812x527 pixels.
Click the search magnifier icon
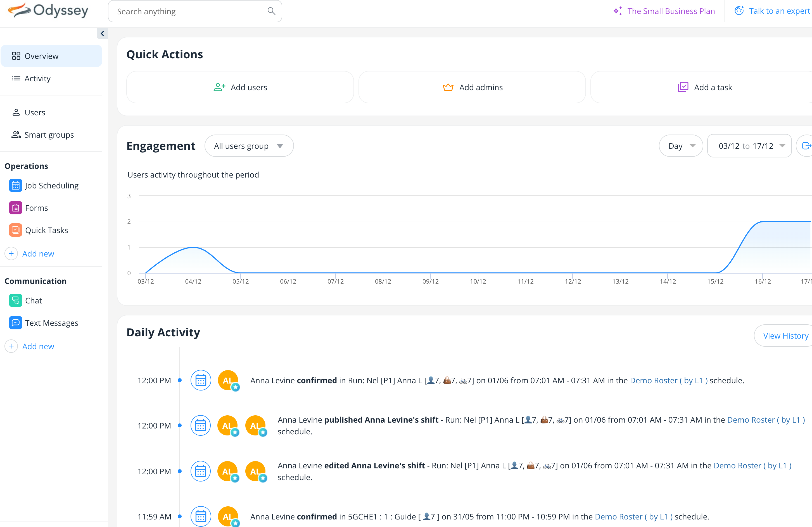[271, 11]
